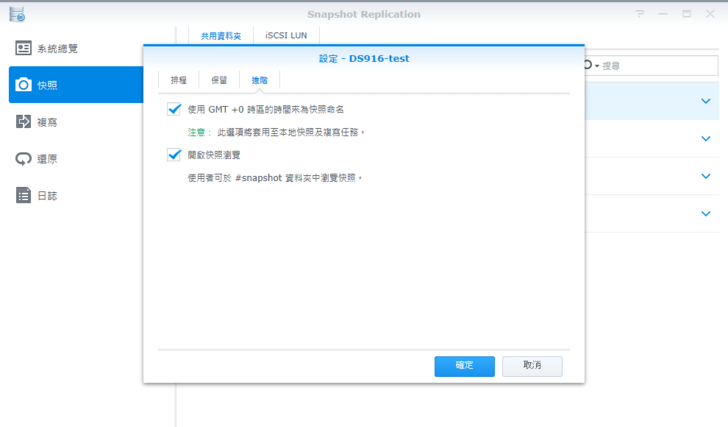Confirm settings with the 確定 button

(464, 366)
